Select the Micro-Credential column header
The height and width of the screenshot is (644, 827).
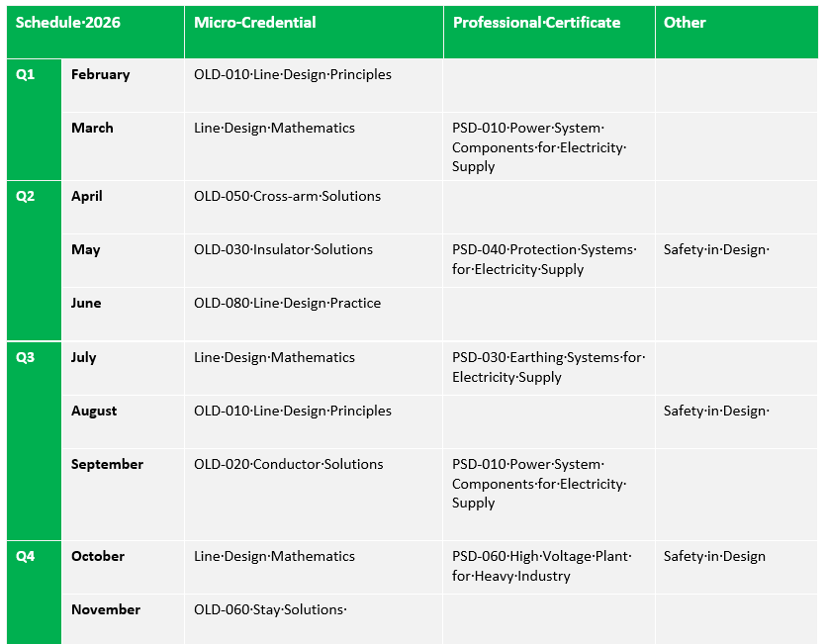pyautogui.click(x=254, y=22)
